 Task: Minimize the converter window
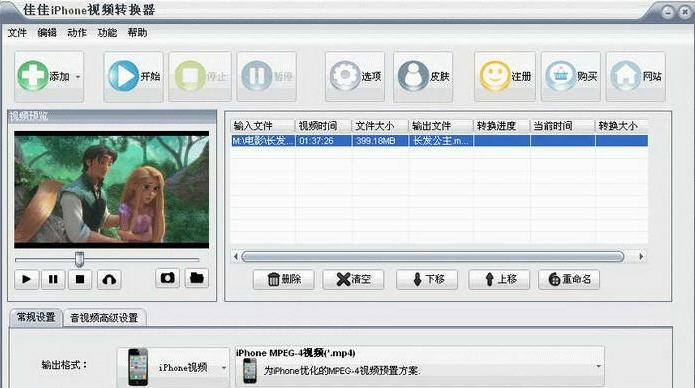point(668,12)
